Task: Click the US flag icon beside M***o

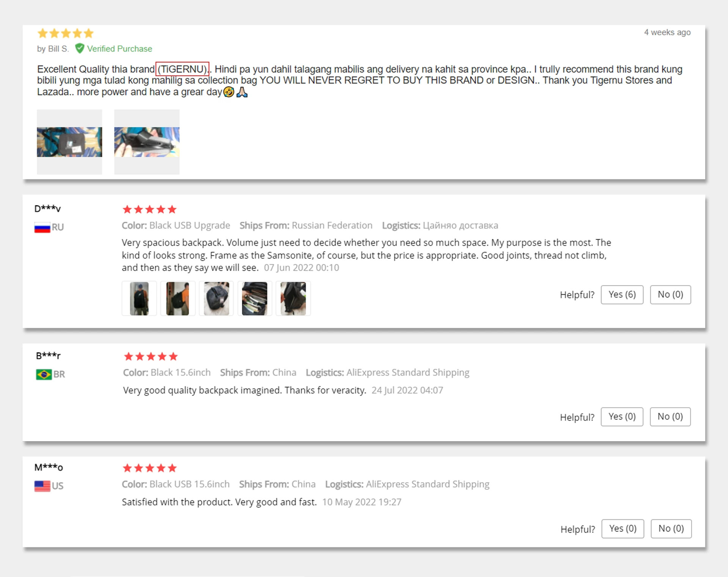Action: tap(42, 486)
